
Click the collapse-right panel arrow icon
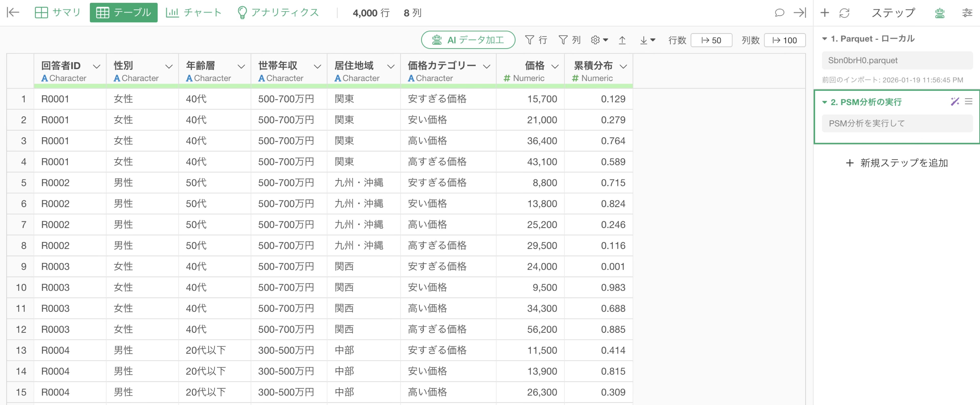coord(800,12)
